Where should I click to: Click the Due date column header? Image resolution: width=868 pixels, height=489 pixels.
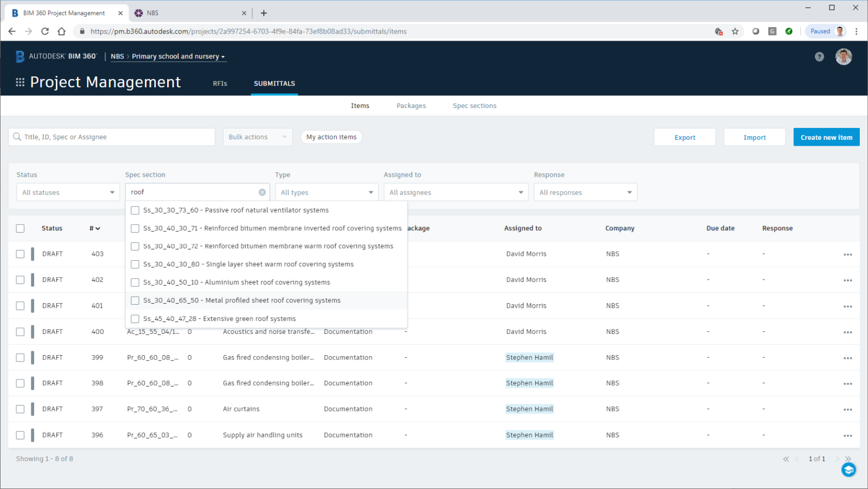(x=720, y=228)
